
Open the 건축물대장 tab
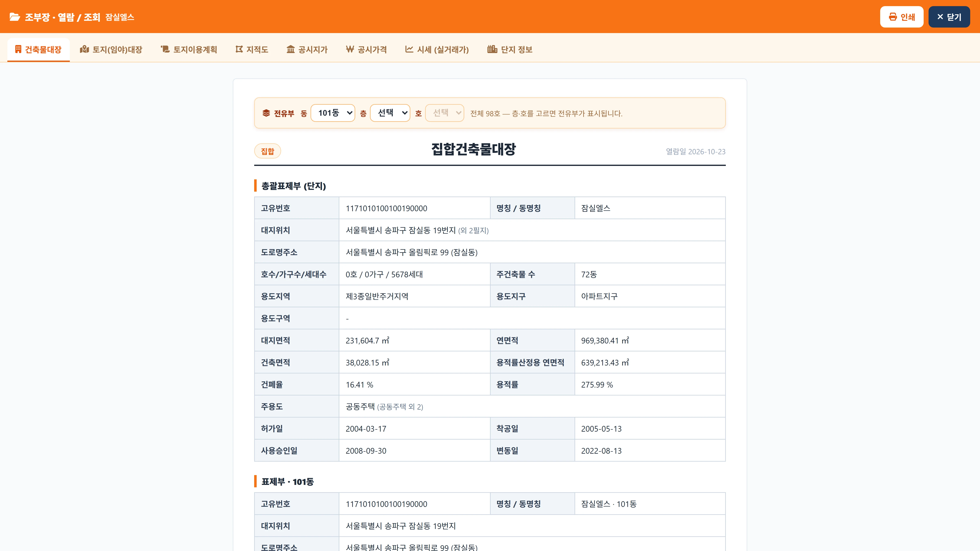38,49
